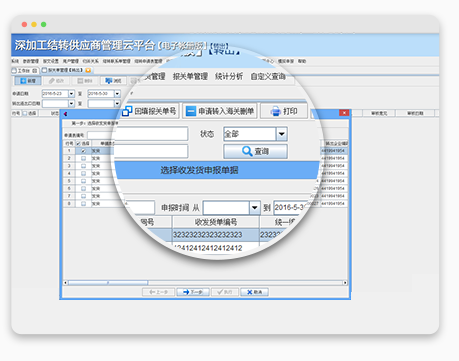The height and width of the screenshot is (361, 459).
Task: Click horizontal scrollbar left arrow
Action: 66,283
